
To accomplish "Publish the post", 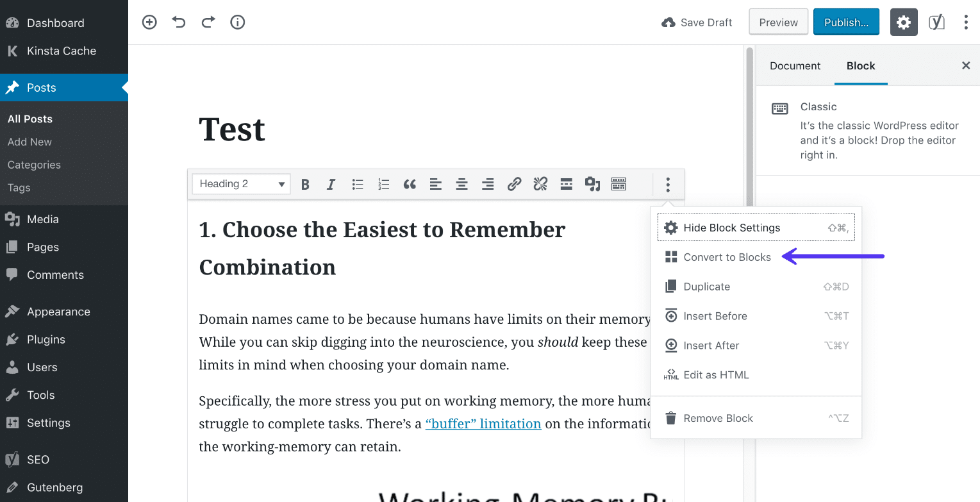I will tap(846, 21).
